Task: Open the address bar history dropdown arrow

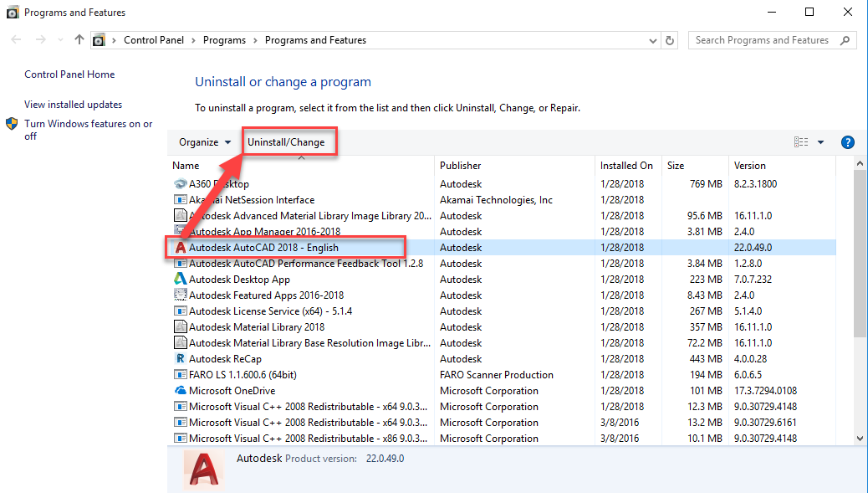Action: [x=651, y=39]
